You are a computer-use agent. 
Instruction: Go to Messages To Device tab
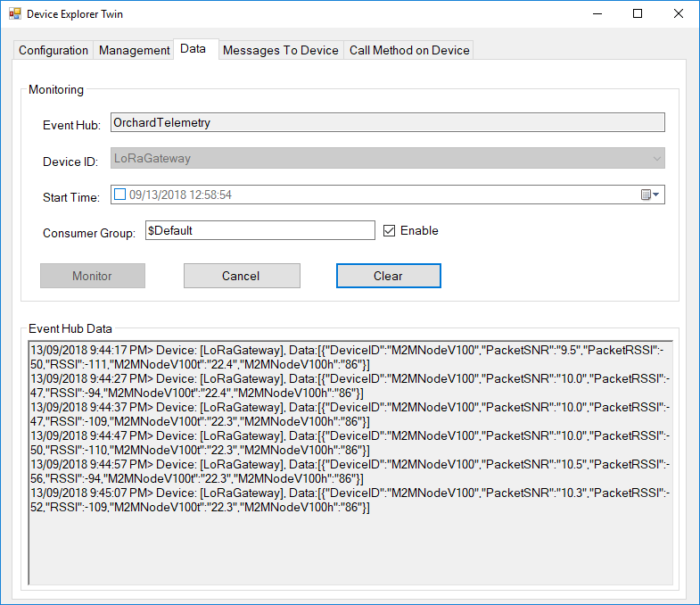pos(281,51)
